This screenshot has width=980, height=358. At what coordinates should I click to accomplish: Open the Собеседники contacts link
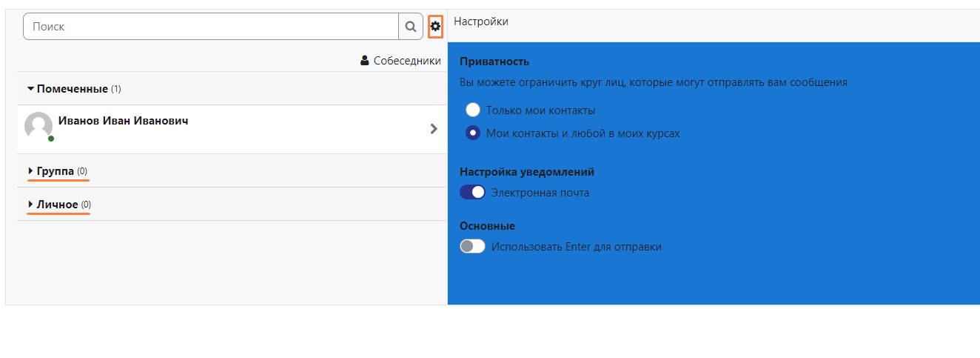pos(406,61)
